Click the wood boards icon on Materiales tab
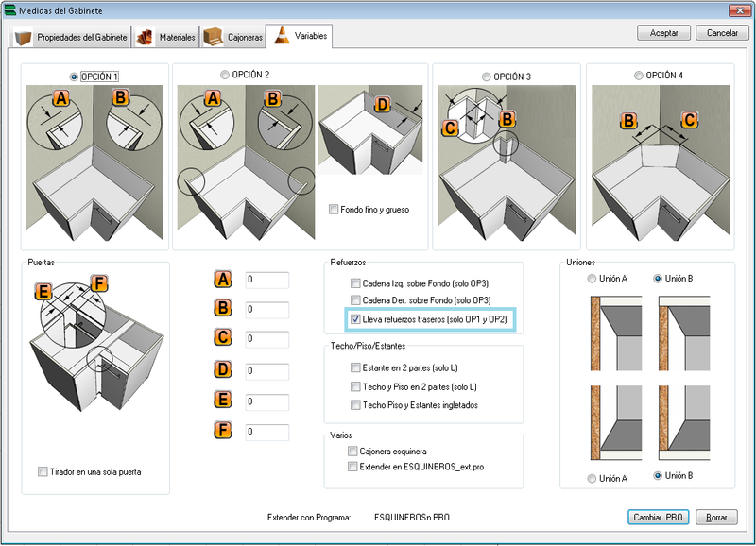 point(145,37)
